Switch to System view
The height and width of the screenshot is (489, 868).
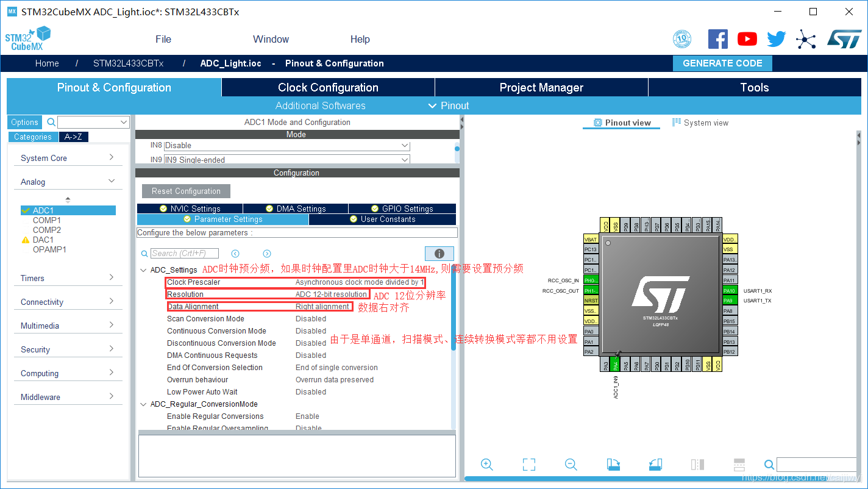click(x=700, y=123)
